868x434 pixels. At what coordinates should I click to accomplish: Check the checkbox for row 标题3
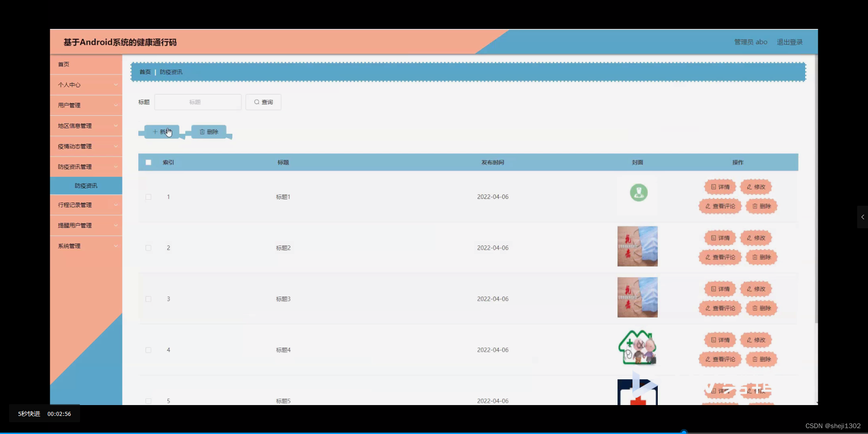point(148,299)
